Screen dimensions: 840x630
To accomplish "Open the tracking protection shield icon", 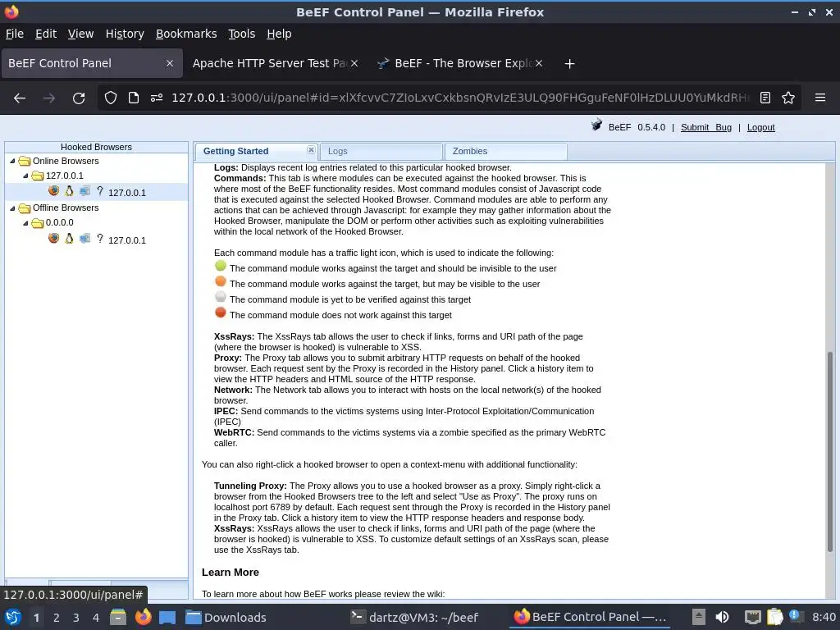I will (111, 98).
